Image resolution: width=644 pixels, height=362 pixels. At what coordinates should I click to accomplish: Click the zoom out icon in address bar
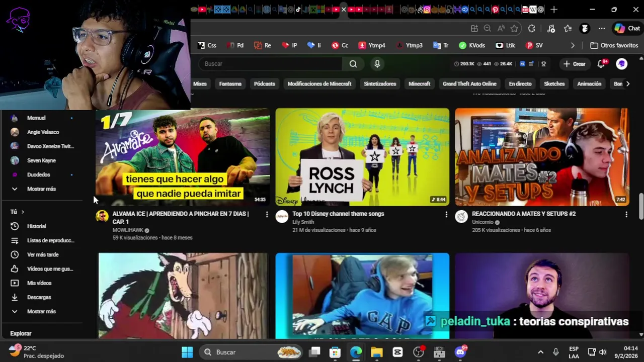pos(487,29)
